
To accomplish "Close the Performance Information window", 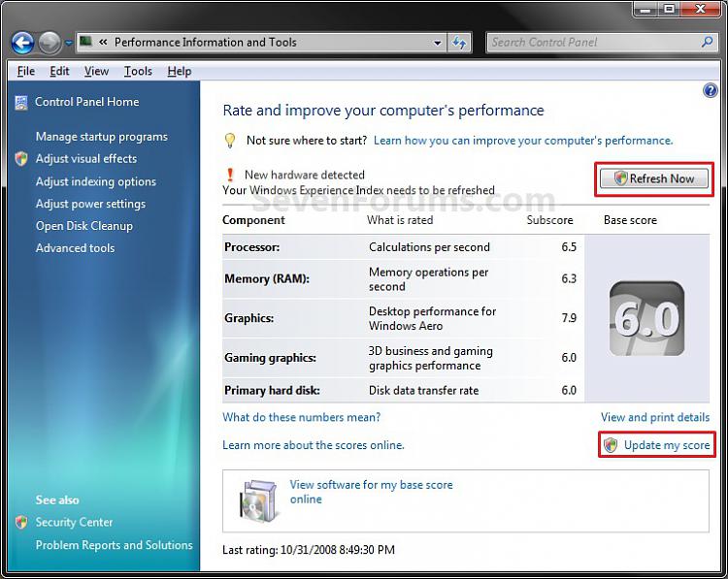I will (x=701, y=9).
